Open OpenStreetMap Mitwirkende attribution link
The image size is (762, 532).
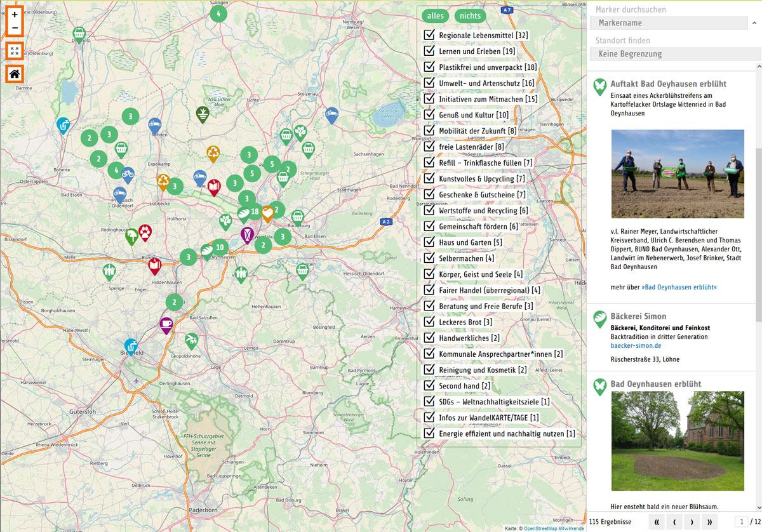pyautogui.click(x=554, y=528)
